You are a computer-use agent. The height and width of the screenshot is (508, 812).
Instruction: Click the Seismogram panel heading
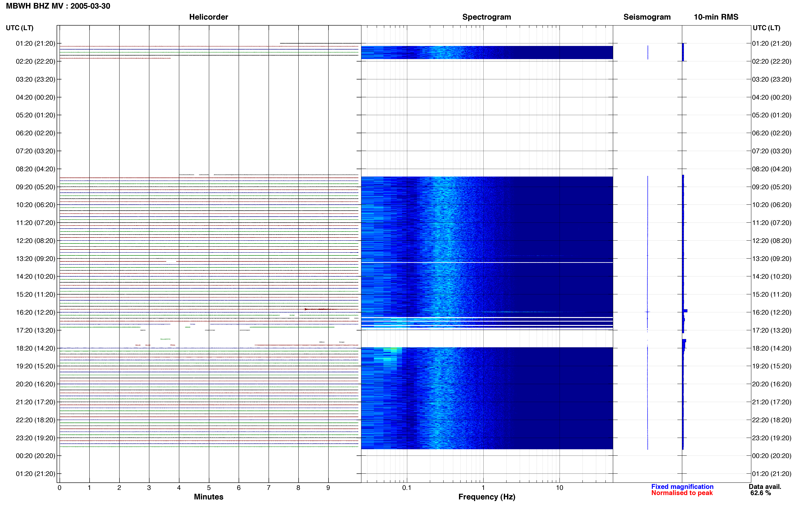(x=647, y=17)
